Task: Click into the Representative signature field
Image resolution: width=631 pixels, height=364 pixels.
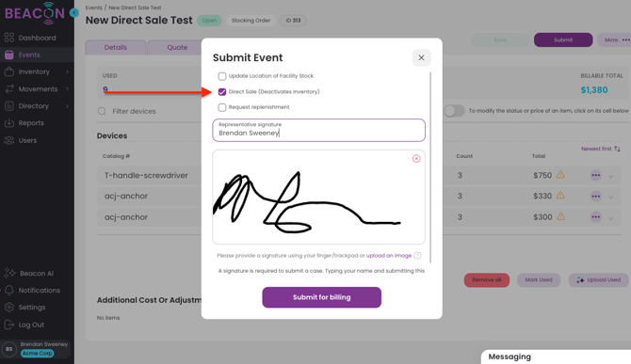Action: point(318,130)
